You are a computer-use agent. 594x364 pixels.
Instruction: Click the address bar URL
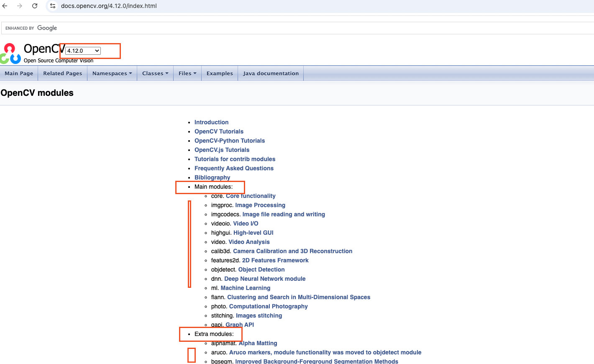(x=109, y=6)
